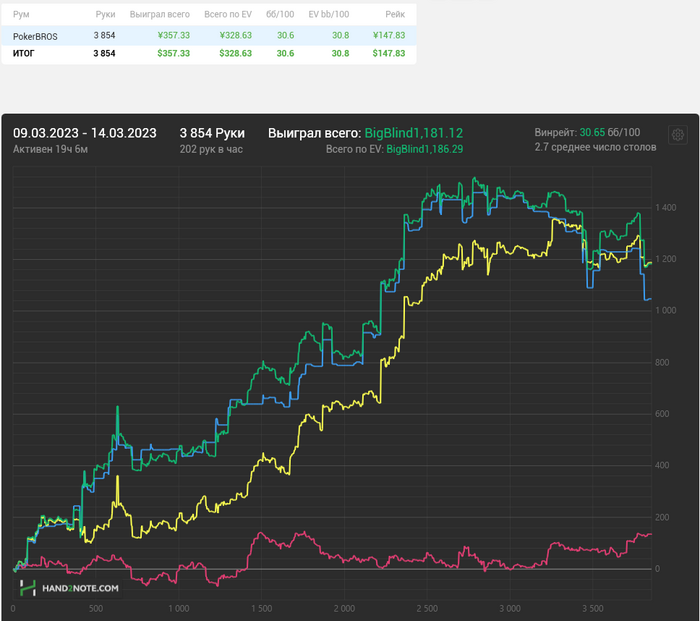Click the 1 400 y-axis label
The height and width of the screenshot is (621, 700).
tap(666, 208)
